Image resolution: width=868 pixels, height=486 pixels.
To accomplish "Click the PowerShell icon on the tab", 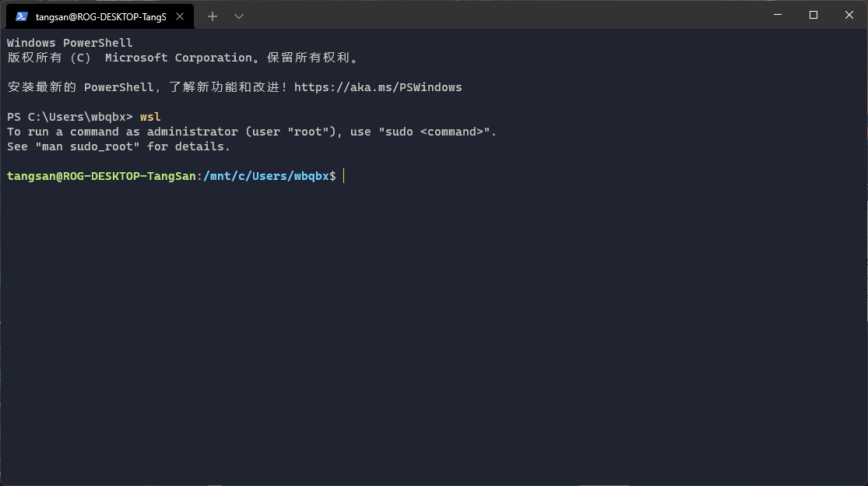I will pos(22,16).
